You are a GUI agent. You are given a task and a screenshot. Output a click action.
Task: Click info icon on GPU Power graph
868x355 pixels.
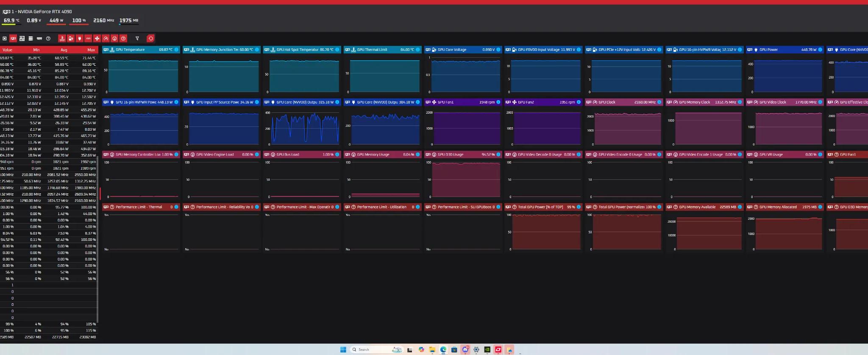click(820, 50)
